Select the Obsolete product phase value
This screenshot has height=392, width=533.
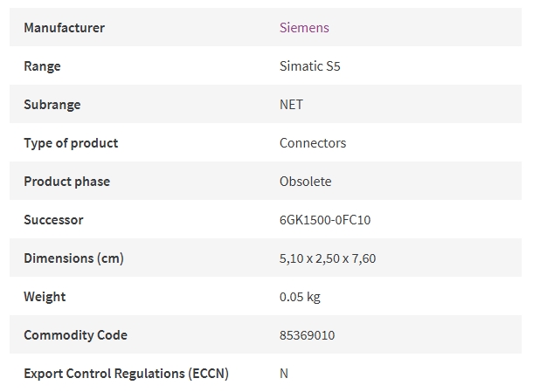306,181
